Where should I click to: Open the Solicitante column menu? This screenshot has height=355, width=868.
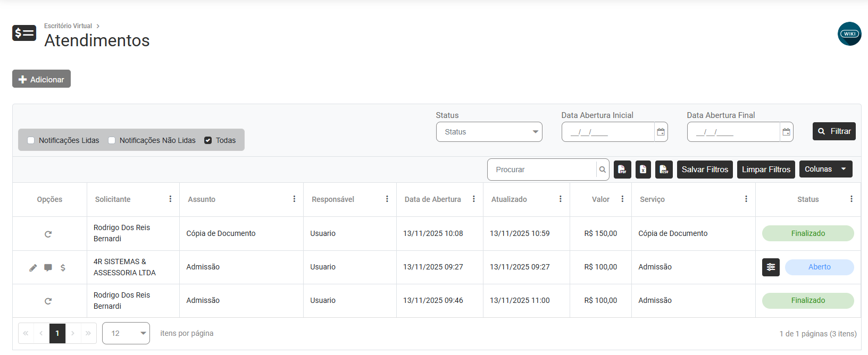[x=170, y=199]
